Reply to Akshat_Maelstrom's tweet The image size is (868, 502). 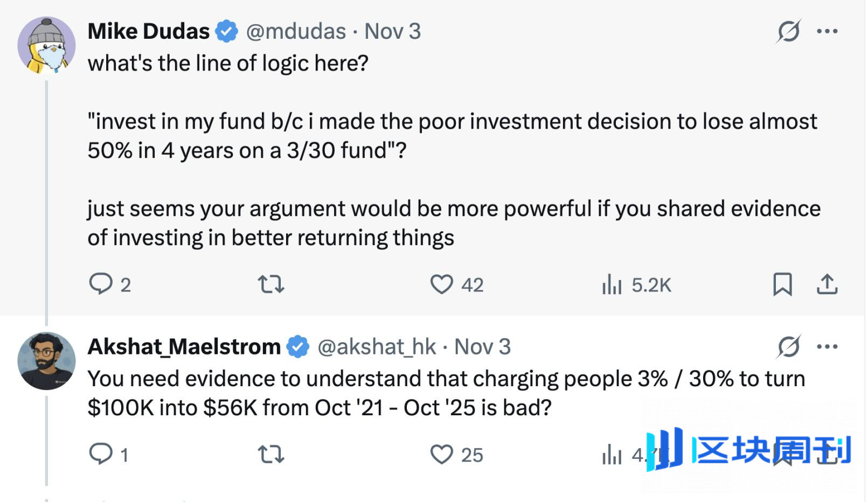(x=101, y=454)
